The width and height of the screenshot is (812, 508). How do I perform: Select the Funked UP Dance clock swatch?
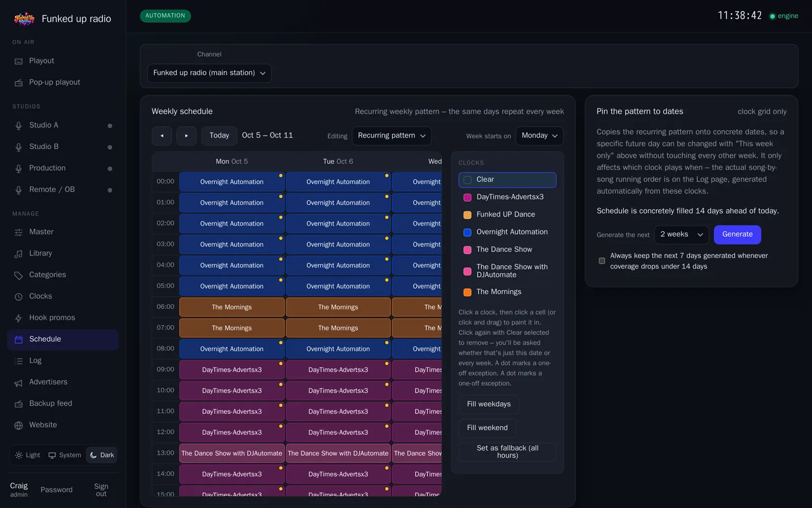(x=467, y=215)
